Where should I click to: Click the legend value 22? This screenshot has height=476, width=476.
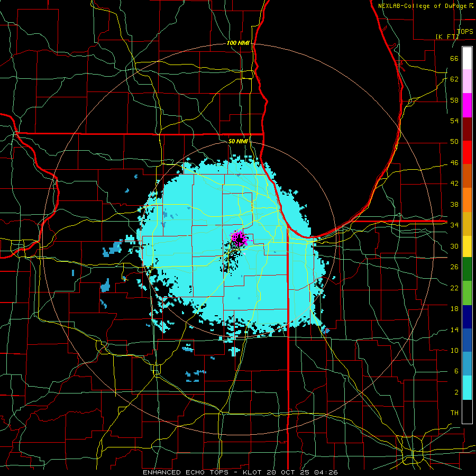(x=454, y=288)
